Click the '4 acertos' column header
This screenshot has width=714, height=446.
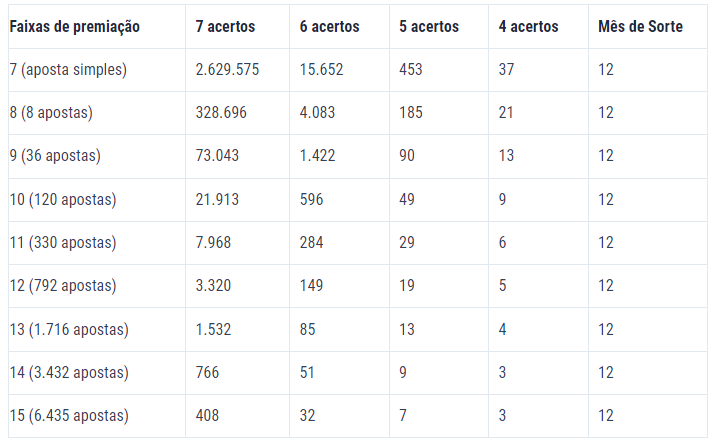(x=528, y=26)
